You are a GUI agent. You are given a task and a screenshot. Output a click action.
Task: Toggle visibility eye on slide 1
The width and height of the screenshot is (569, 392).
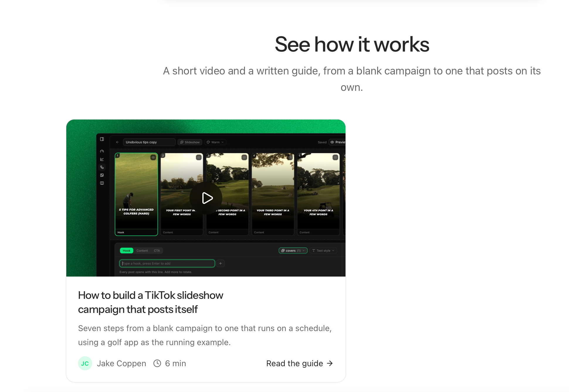153,157
